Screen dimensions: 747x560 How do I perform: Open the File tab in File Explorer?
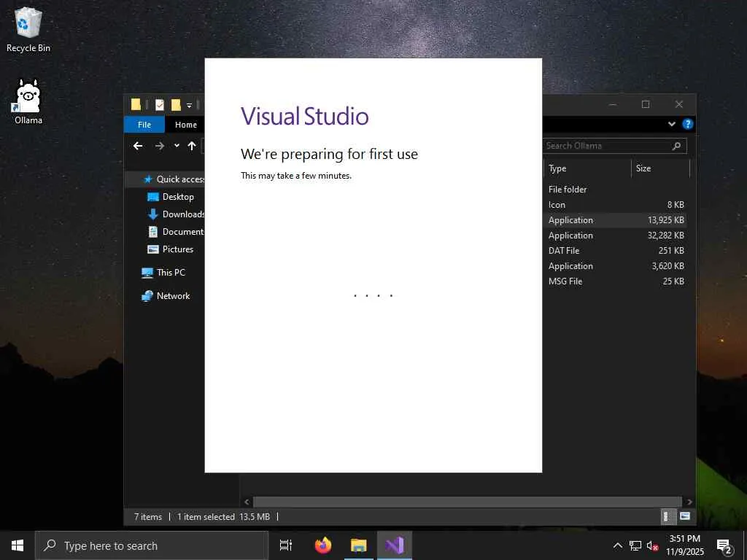pos(144,125)
